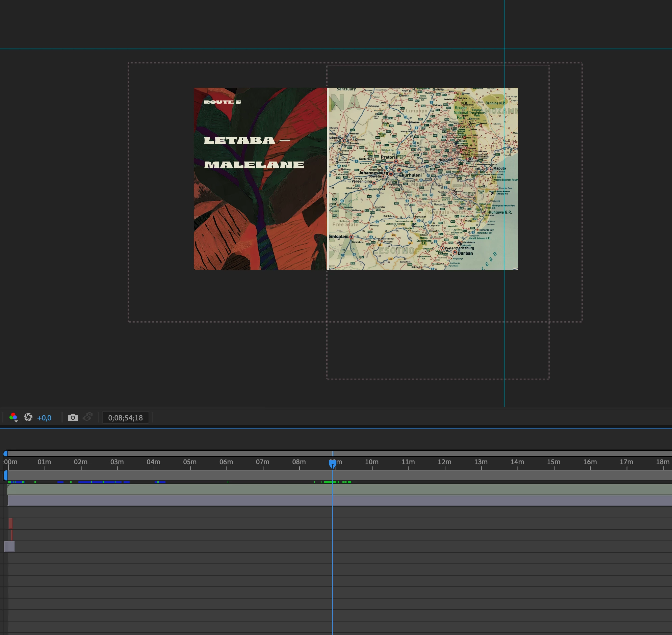Click the 12m mark on time ruler

coord(444,462)
